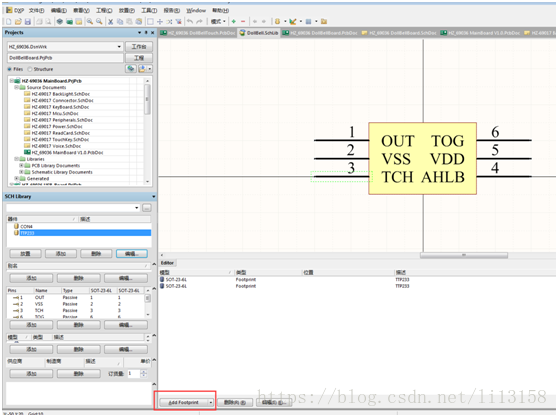Click the order quantity input field
Image resolution: width=558 pixels, height=417 pixels.
coord(134,373)
